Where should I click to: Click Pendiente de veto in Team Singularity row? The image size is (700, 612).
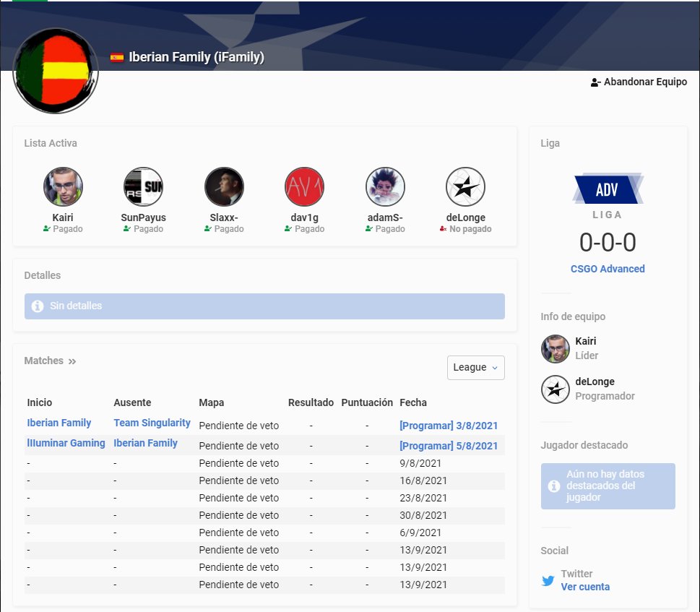coord(239,426)
